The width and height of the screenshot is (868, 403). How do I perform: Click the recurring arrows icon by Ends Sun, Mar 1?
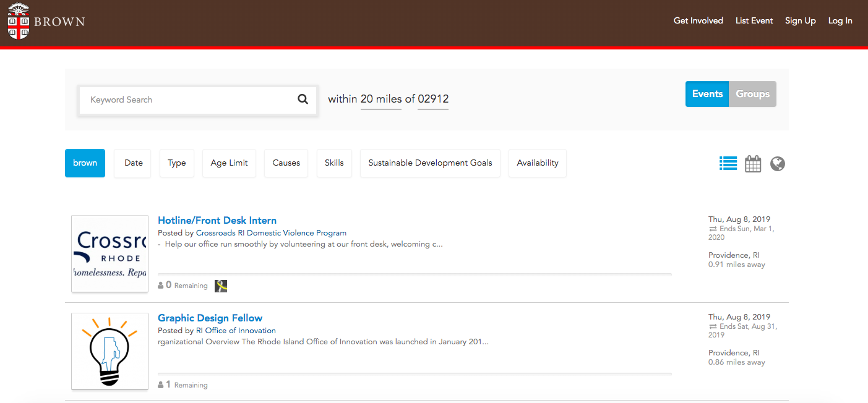713,229
